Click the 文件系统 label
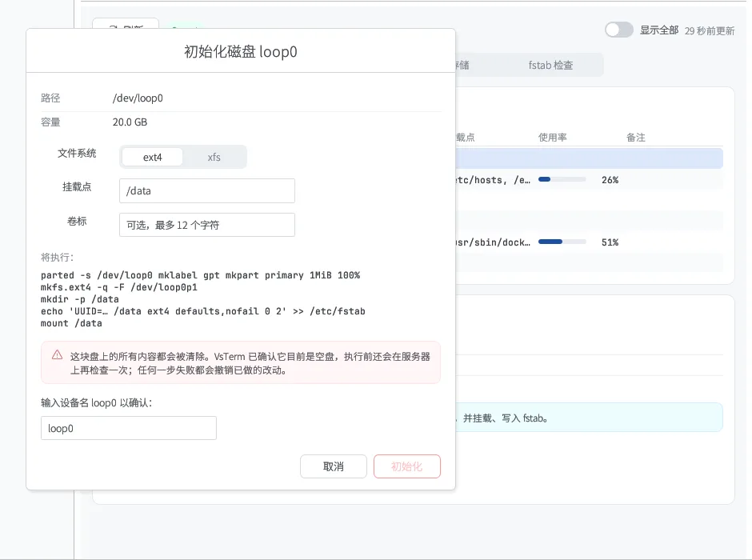Image resolution: width=752 pixels, height=560 pixels. [x=77, y=154]
